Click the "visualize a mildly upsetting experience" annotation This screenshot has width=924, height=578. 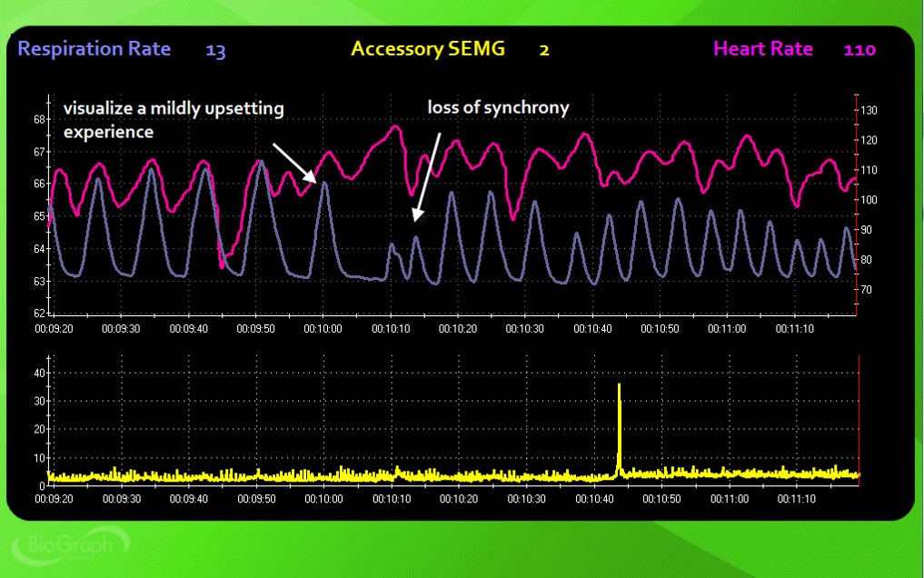(x=173, y=120)
